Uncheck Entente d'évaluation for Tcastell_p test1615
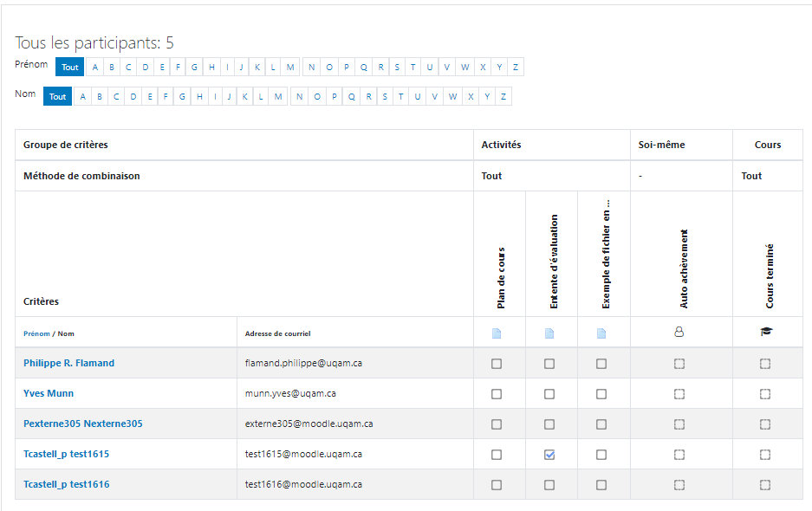The width and height of the screenshot is (812, 511). [x=549, y=455]
